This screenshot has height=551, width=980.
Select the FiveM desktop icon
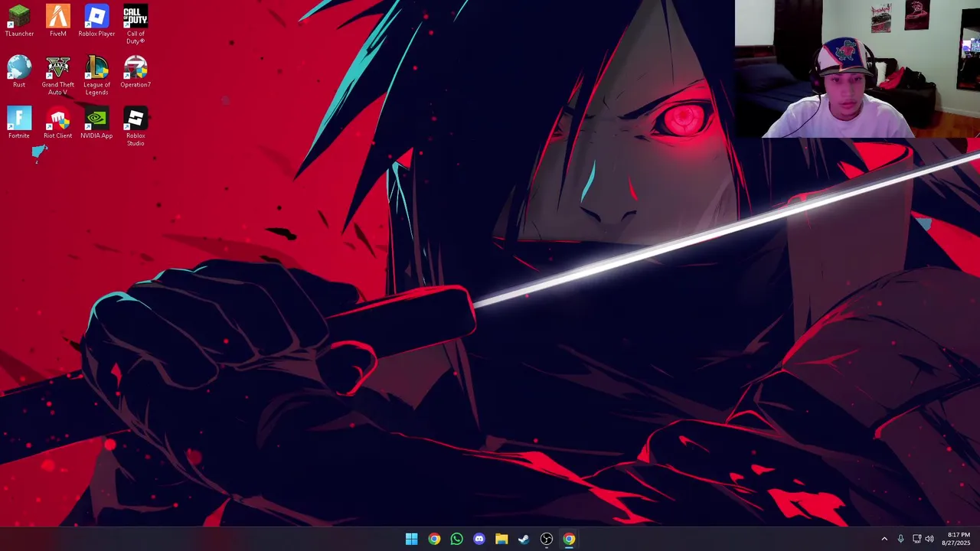click(58, 21)
